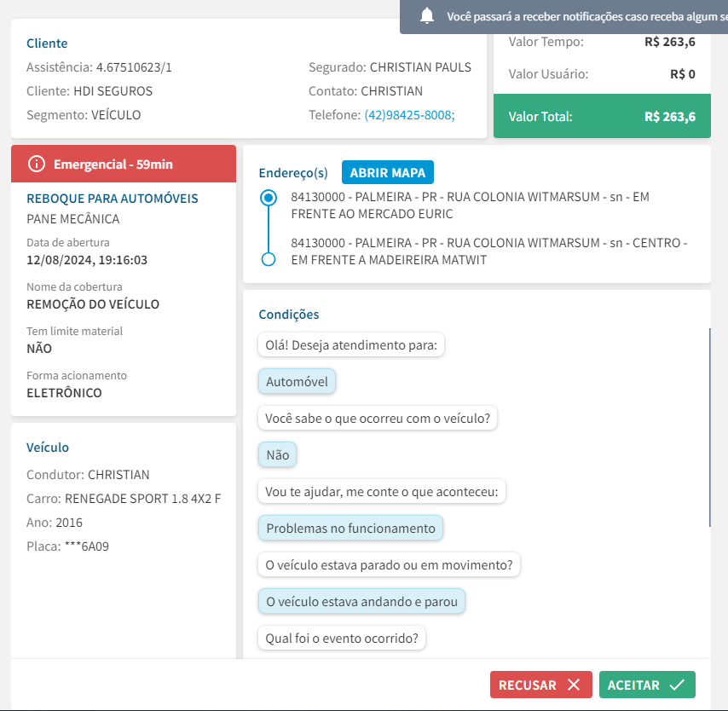The width and height of the screenshot is (728, 711).
Task: Click the Problemas no funcionamento chip
Action: tap(350, 529)
